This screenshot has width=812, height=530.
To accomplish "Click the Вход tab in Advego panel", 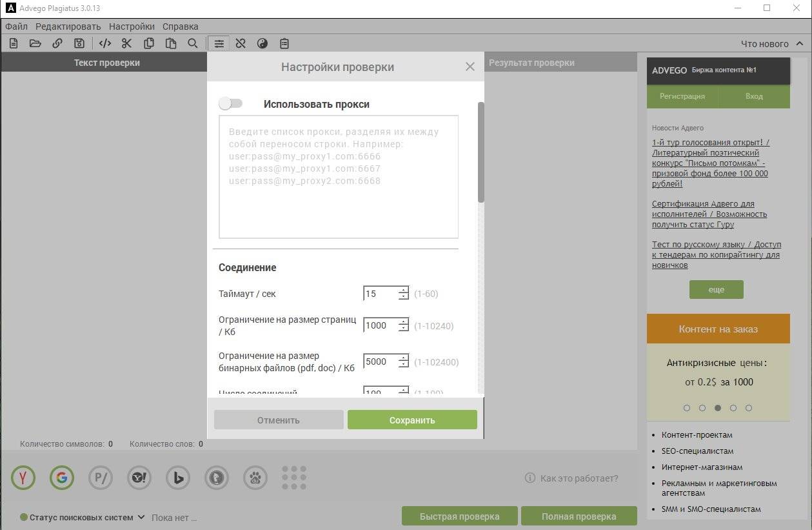I will [754, 96].
